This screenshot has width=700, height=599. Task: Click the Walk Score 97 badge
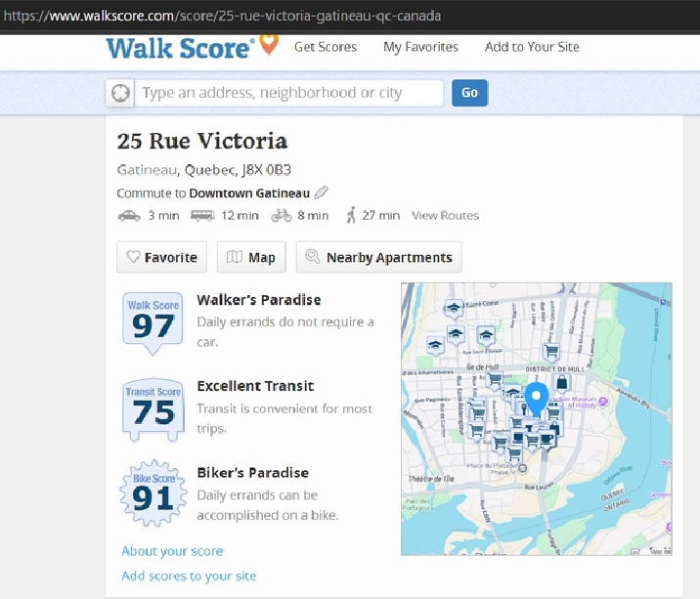[153, 323]
